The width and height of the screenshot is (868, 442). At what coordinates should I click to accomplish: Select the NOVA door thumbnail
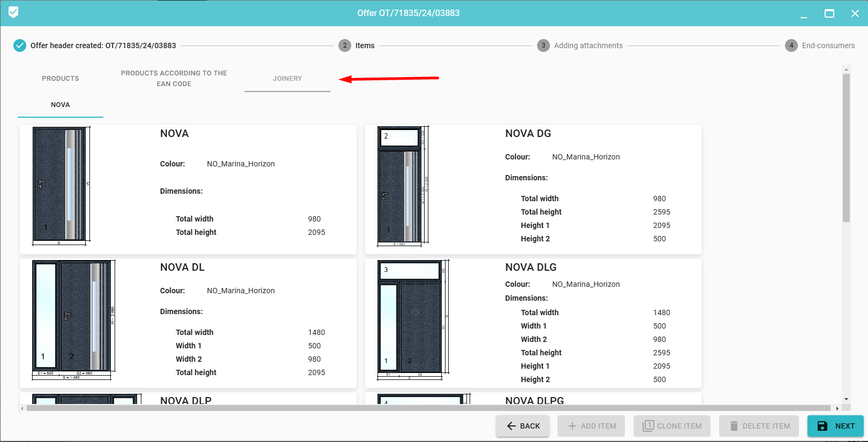tap(61, 185)
